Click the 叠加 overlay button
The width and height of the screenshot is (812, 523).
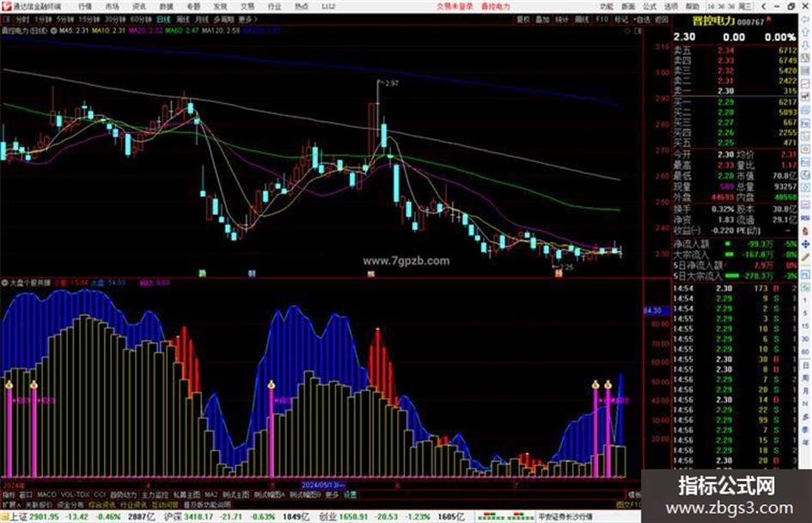[542, 19]
